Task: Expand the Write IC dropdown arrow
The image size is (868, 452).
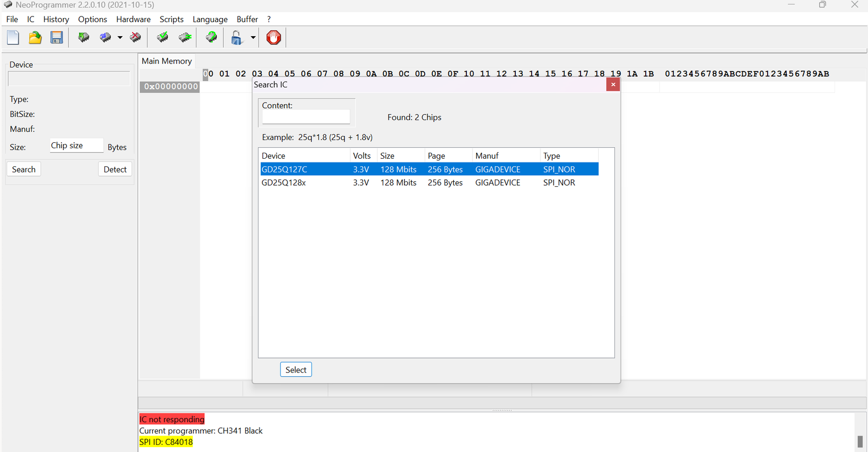Action: (x=120, y=38)
